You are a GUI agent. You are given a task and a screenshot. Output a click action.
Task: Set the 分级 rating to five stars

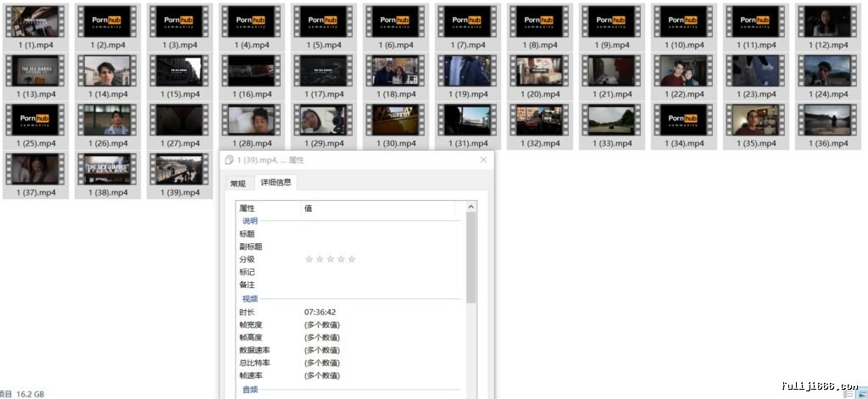352,259
